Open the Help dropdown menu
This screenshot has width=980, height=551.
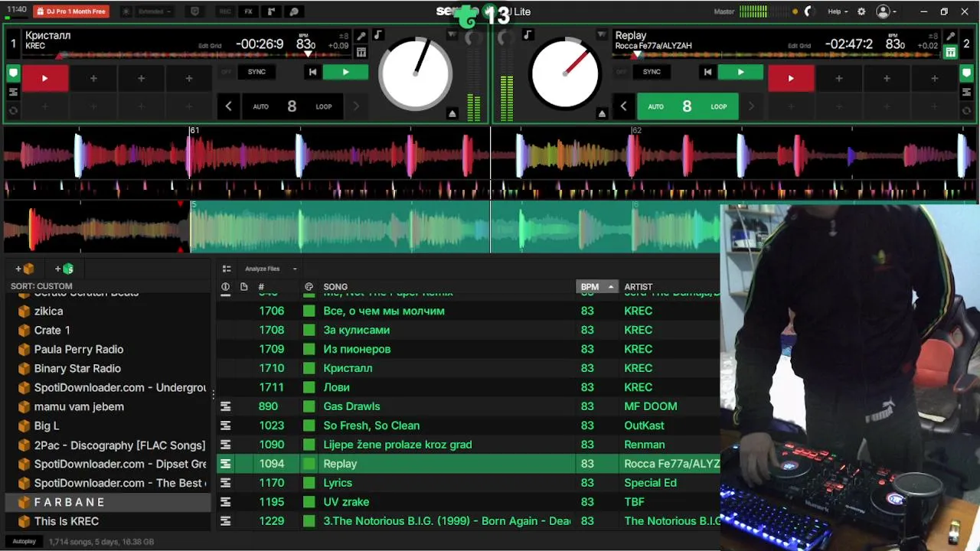838,11
